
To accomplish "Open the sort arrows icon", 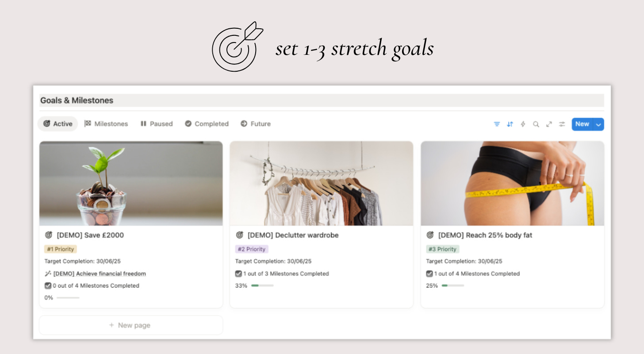I will 510,124.
